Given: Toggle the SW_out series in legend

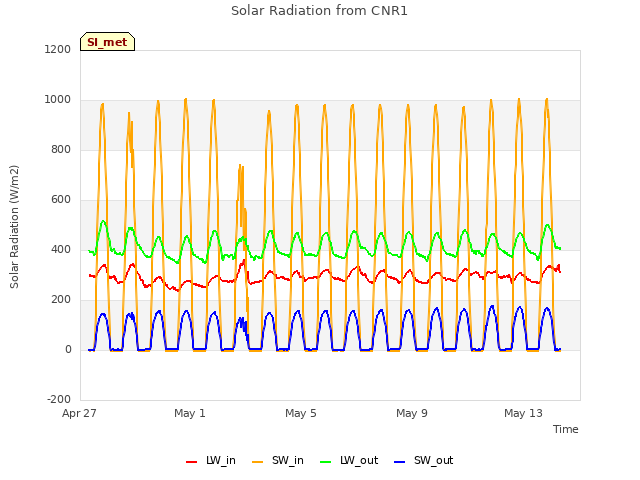Looking at the screenshot, I should (424, 460).
